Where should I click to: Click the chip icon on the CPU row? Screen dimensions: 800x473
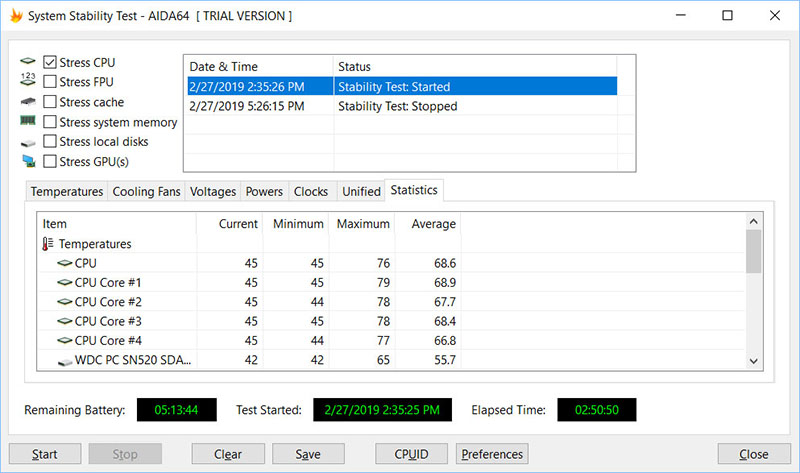(x=65, y=263)
